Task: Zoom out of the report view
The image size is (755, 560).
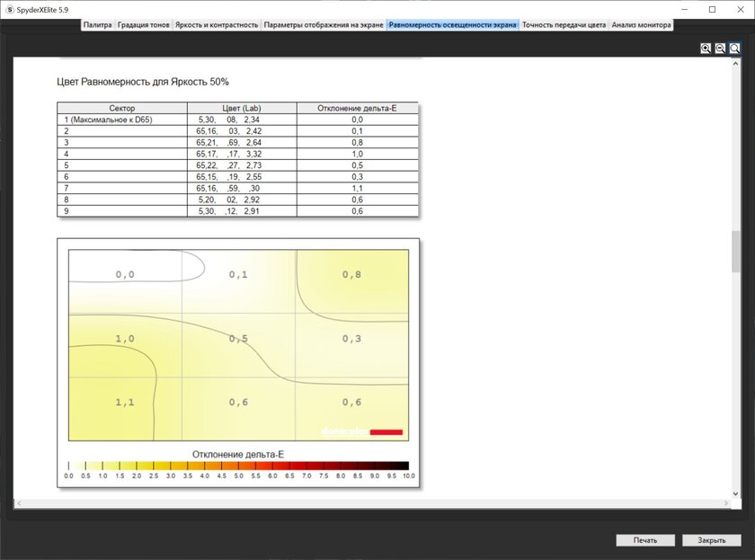Action: click(720, 49)
